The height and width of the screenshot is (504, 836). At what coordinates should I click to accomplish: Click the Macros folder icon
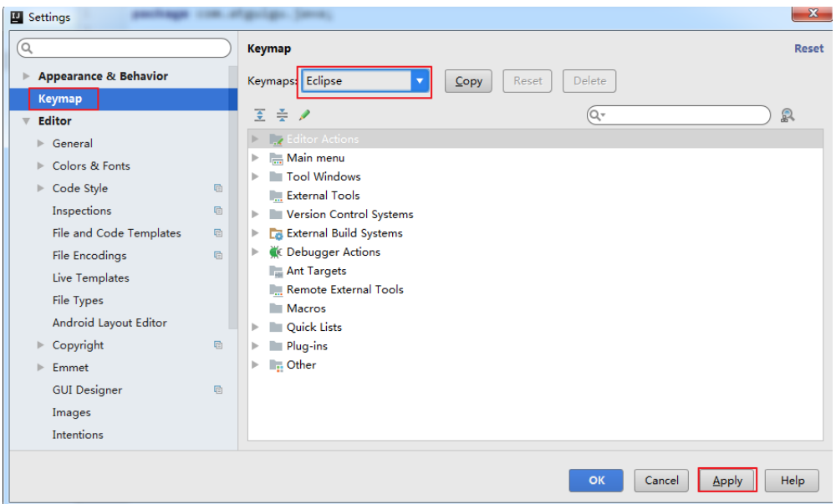click(276, 308)
